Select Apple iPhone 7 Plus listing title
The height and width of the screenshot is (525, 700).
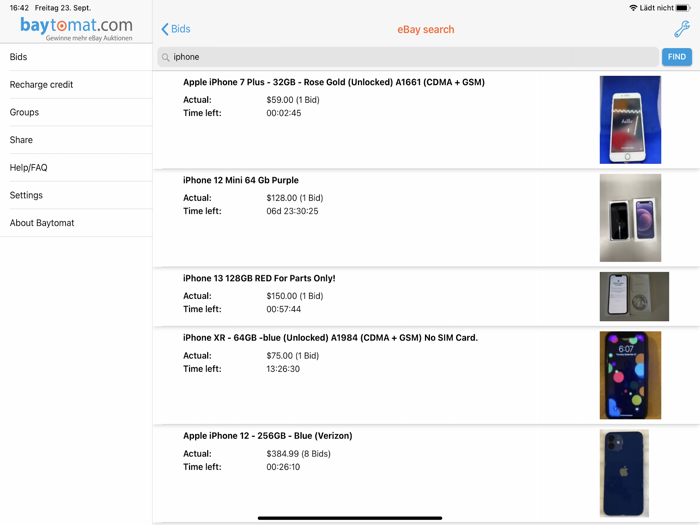334,82
